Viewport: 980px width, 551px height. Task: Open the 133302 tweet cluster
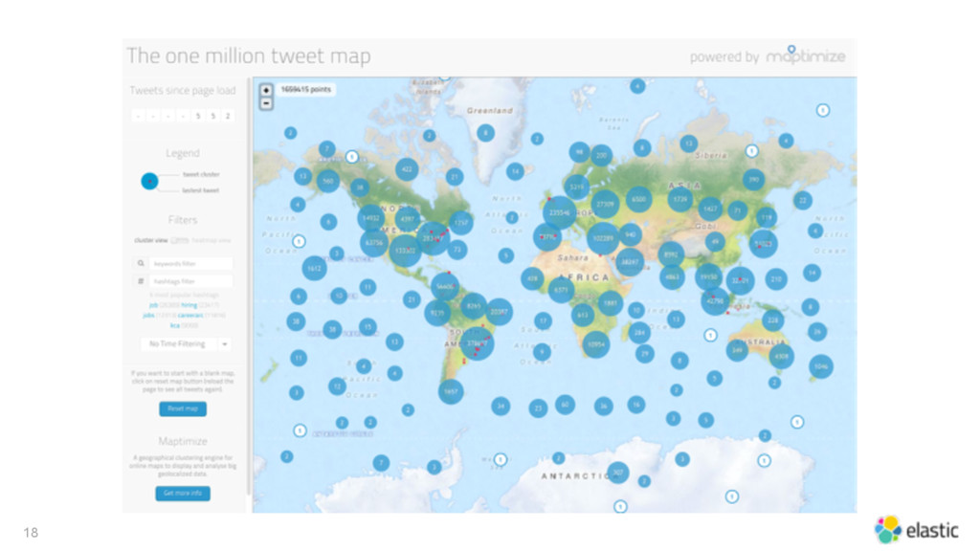(x=405, y=250)
